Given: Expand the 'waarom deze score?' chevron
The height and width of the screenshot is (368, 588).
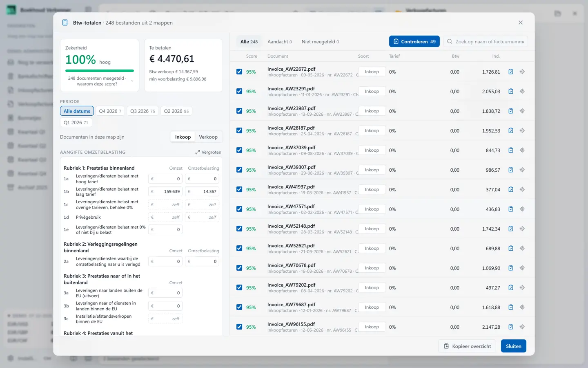Looking at the screenshot, I should click(132, 81).
